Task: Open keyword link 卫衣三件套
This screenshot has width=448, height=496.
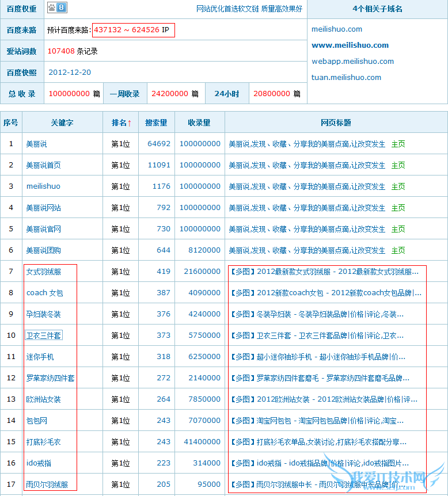Action: point(44,335)
